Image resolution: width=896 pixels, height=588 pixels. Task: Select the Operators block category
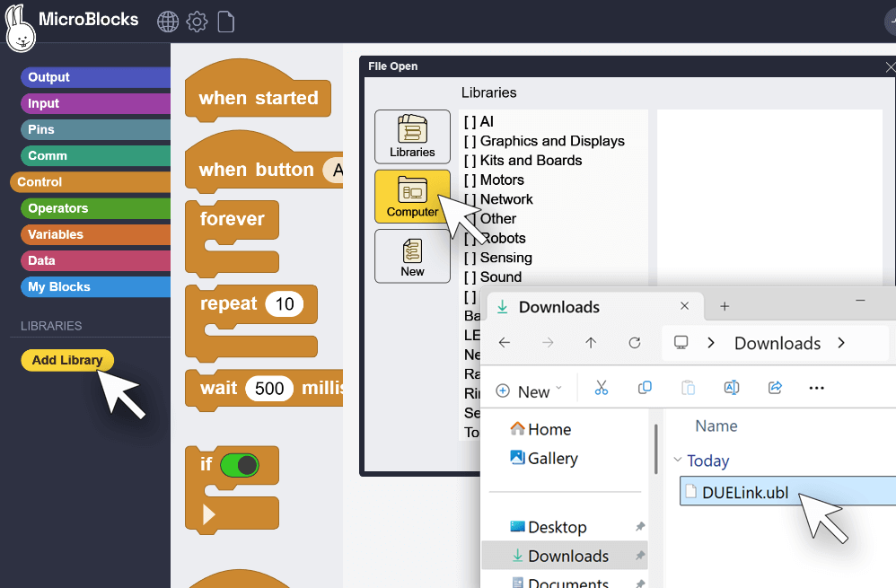(95, 208)
